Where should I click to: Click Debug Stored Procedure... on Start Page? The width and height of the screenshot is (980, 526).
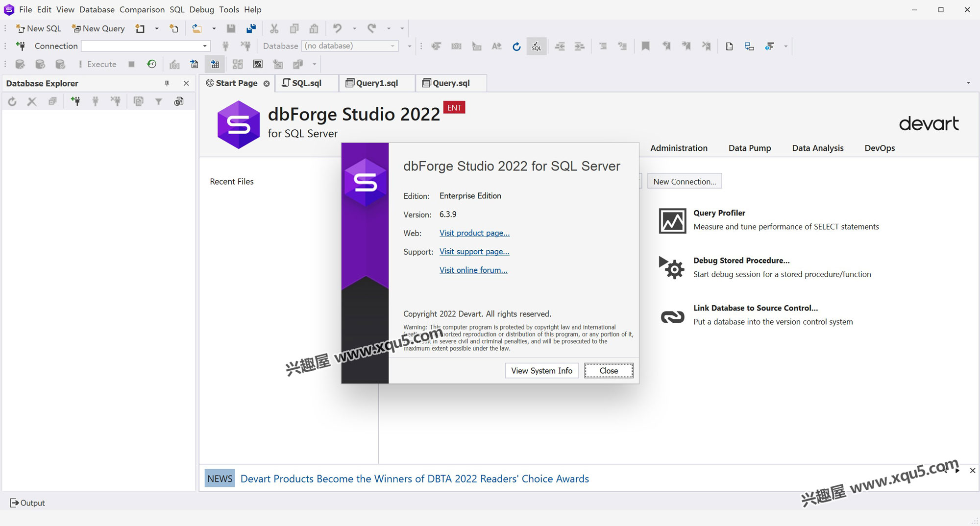coord(765,267)
